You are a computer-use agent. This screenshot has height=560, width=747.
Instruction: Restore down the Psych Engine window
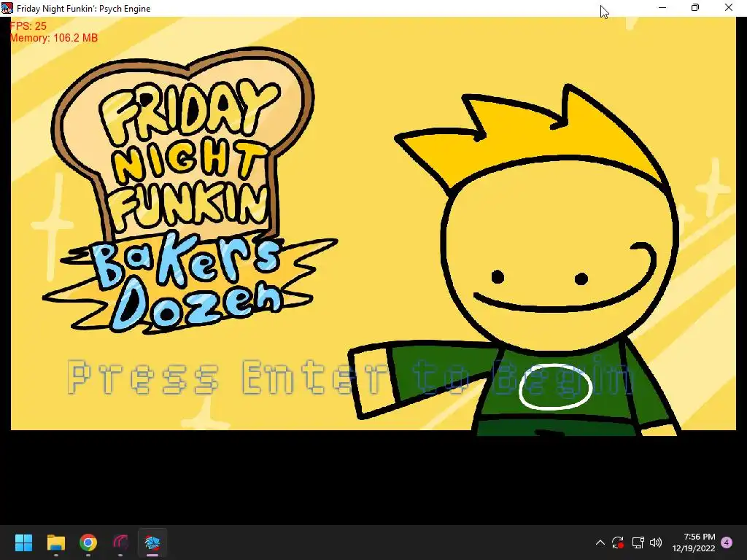[695, 8]
